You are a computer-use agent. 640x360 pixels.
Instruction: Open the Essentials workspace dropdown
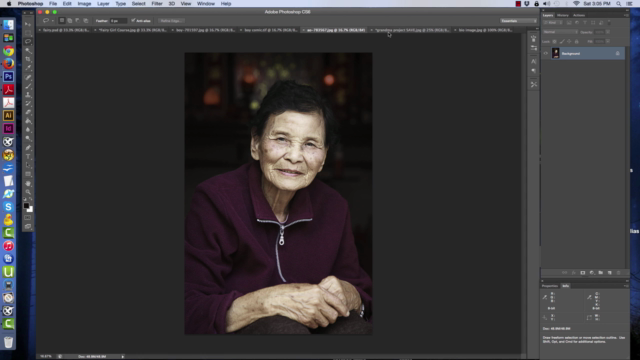(518, 21)
